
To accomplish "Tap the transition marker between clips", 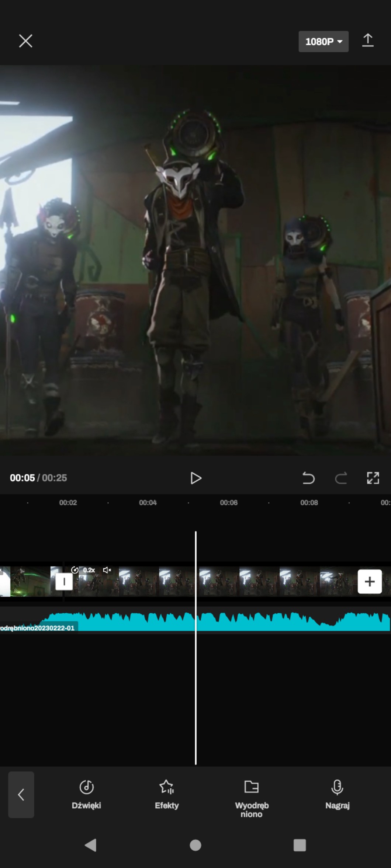I will (64, 582).
